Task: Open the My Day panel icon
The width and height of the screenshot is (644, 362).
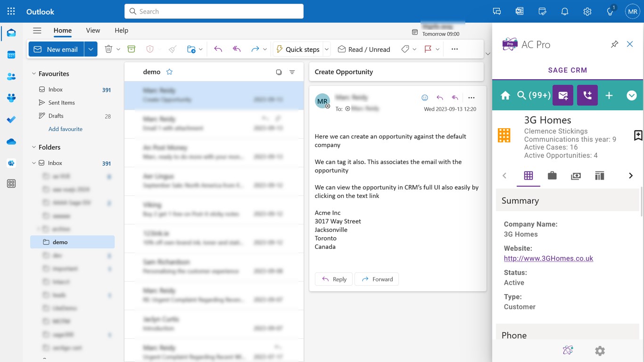Action: [x=542, y=11]
